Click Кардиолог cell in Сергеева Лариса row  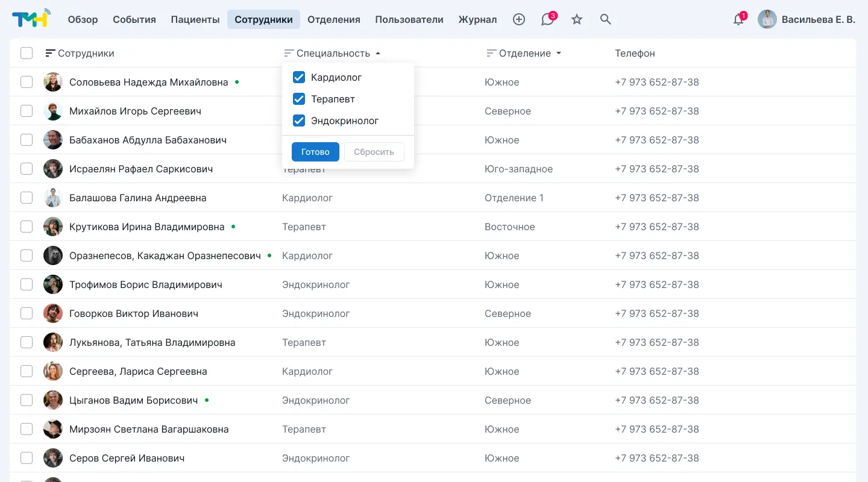tap(307, 371)
